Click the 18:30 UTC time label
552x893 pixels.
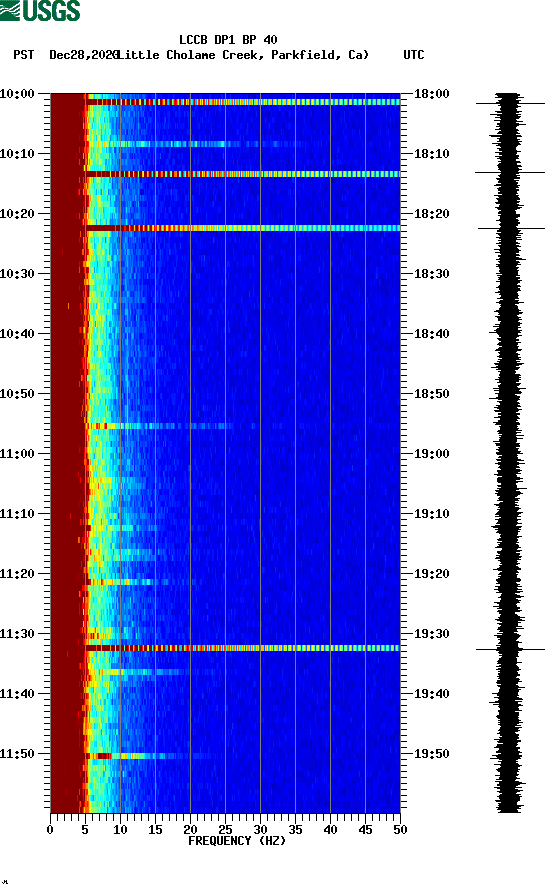coord(432,274)
